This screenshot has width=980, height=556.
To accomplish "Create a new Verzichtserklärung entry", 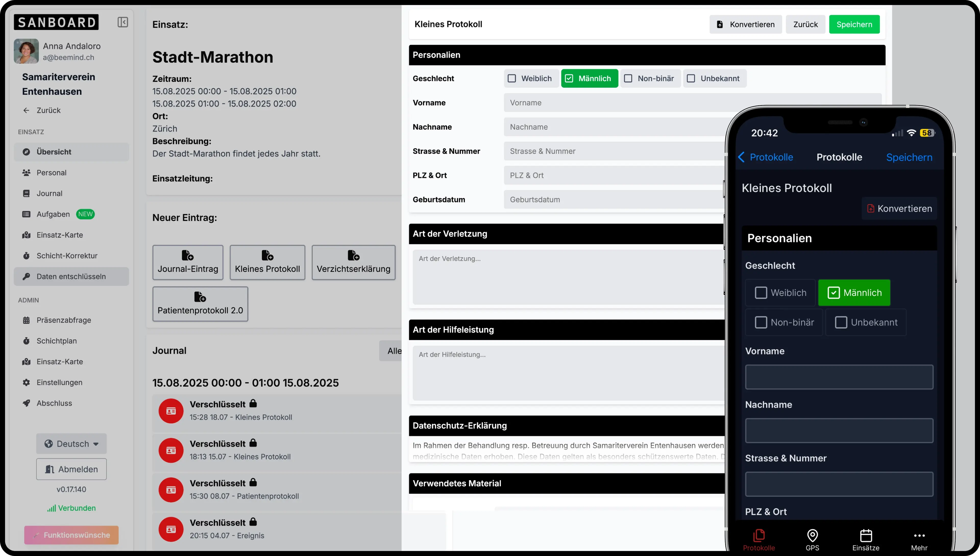I will tap(354, 262).
